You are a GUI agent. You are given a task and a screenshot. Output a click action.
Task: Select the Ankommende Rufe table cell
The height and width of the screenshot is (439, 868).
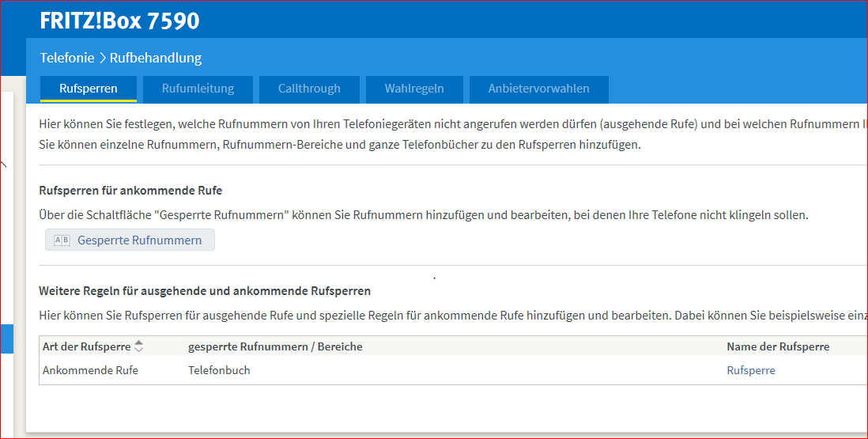tap(90, 370)
